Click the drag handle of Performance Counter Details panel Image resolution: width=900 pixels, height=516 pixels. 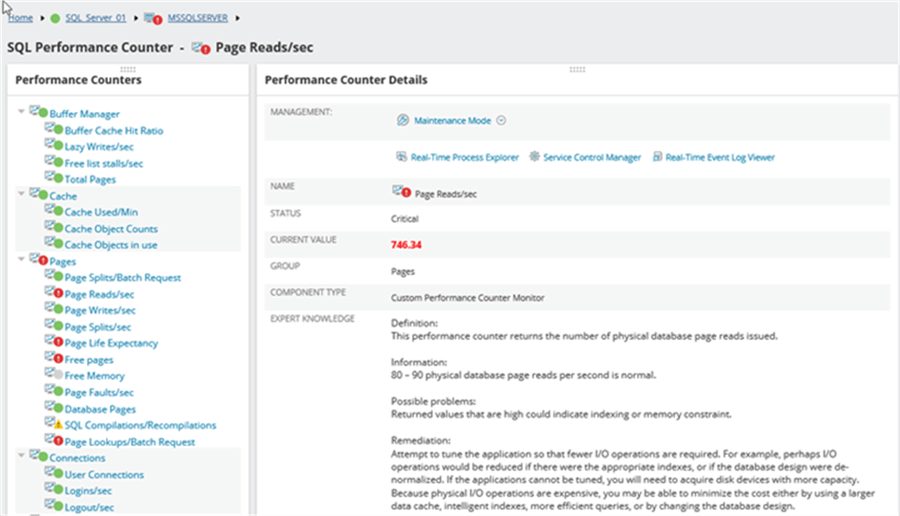(x=577, y=69)
